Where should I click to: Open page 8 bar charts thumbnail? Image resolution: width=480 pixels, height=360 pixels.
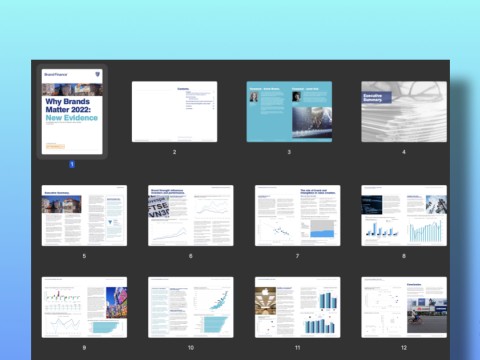pos(404,216)
